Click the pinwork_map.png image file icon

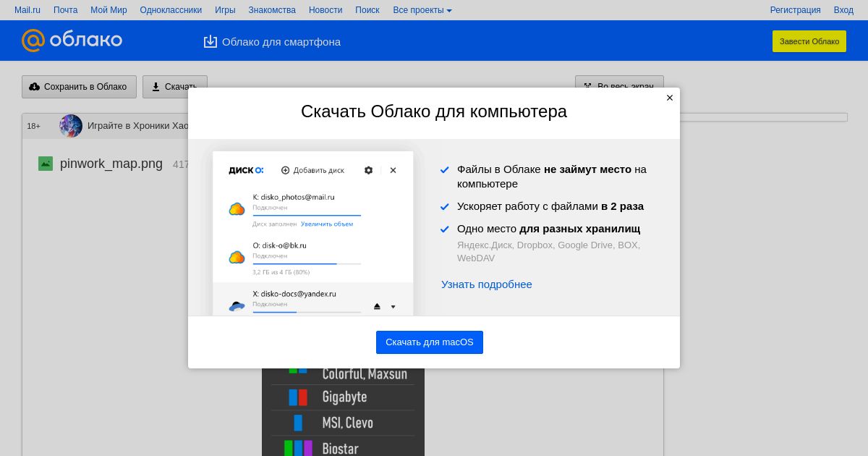click(46, 164)
